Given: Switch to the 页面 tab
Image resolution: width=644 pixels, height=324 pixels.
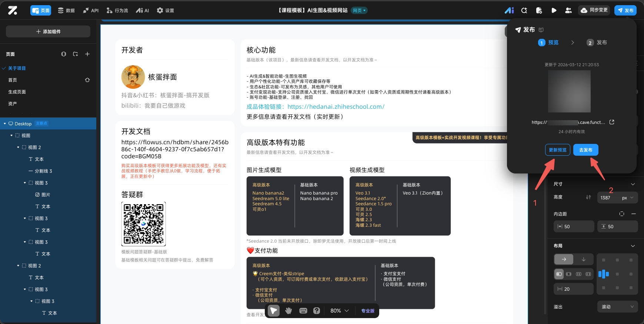Looking at the screenshot, I should (41, 10).
